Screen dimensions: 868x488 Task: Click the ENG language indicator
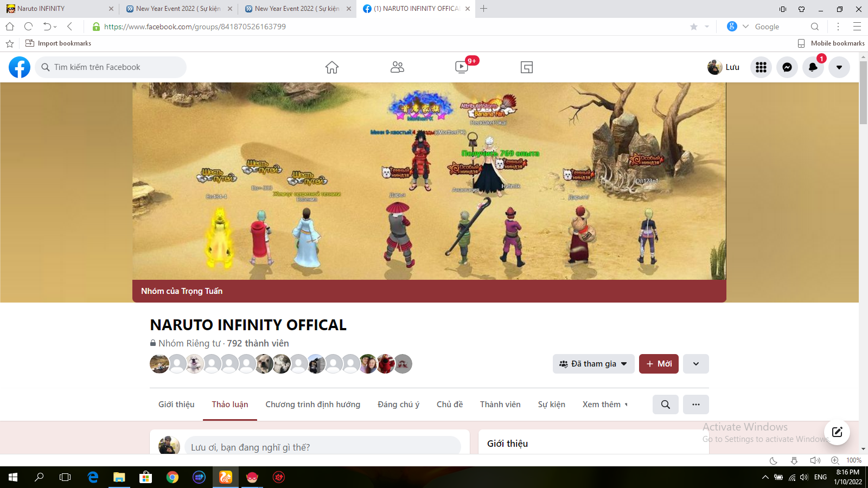[820, 477]
